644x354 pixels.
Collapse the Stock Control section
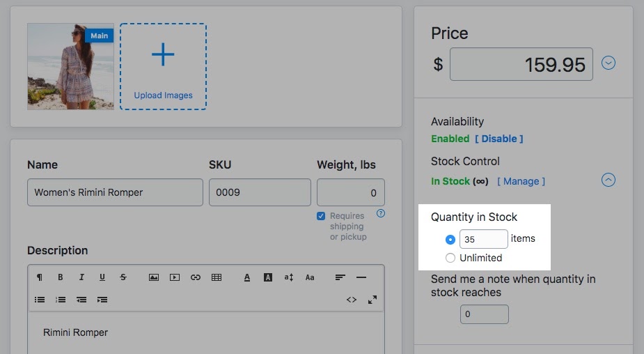pos(608,180)
